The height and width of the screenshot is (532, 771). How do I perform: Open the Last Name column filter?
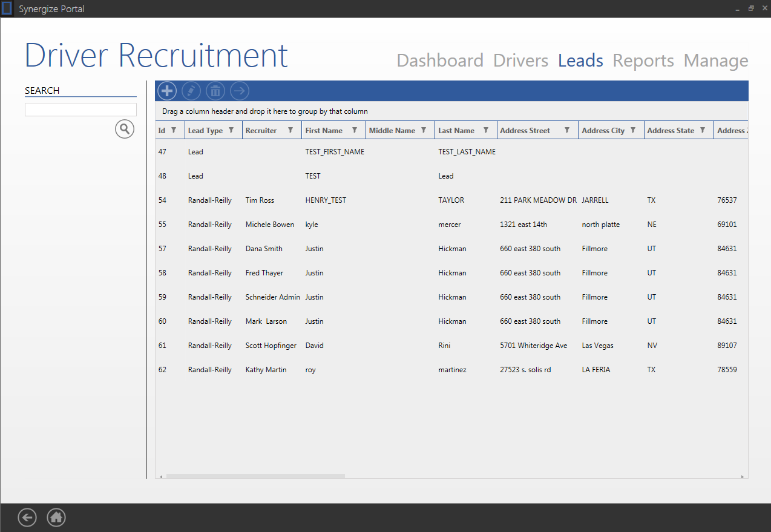(x=485, y=130)
